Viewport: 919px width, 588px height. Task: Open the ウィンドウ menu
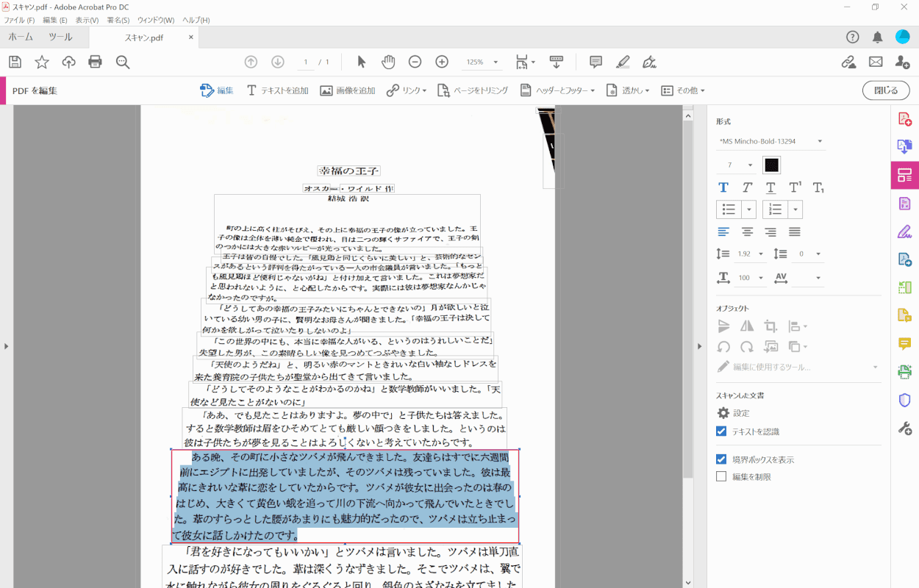point(156,20)
